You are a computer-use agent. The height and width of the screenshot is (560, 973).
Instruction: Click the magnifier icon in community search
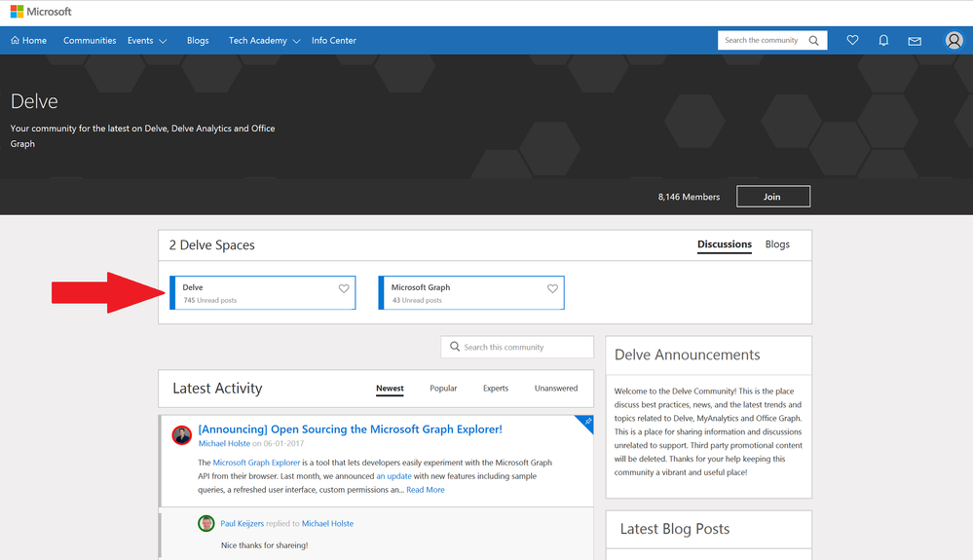pos(813,40)
